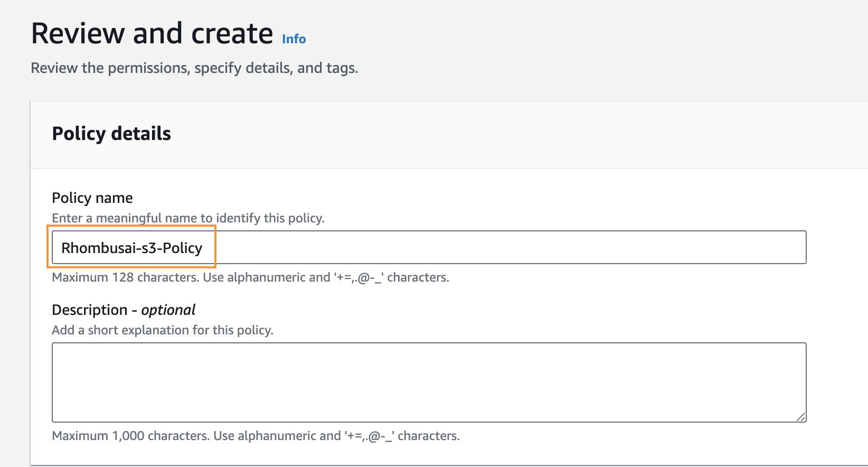The height and width of the screenshot is (467, 868).
Task: Open the Info link beside Review and create
Action: coord(294,39)
